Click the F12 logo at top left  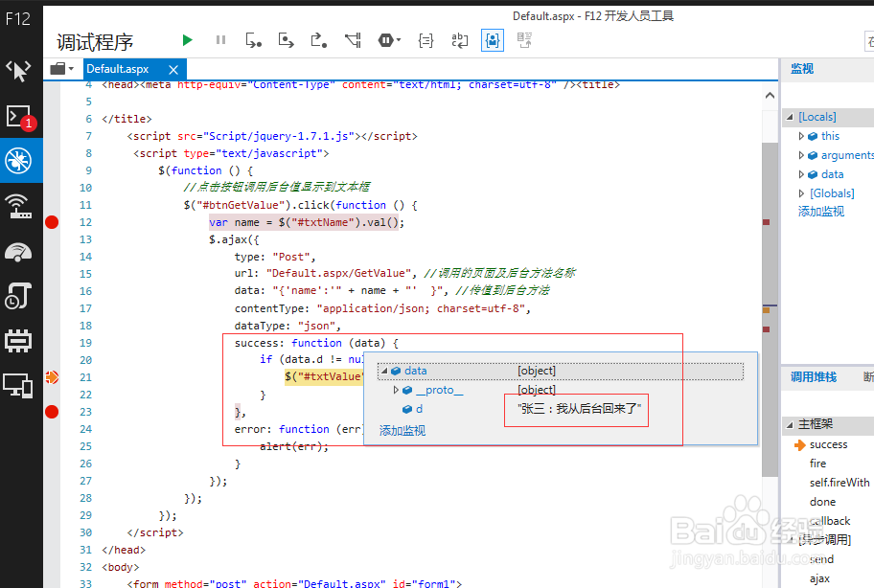[x=18, y=19]
